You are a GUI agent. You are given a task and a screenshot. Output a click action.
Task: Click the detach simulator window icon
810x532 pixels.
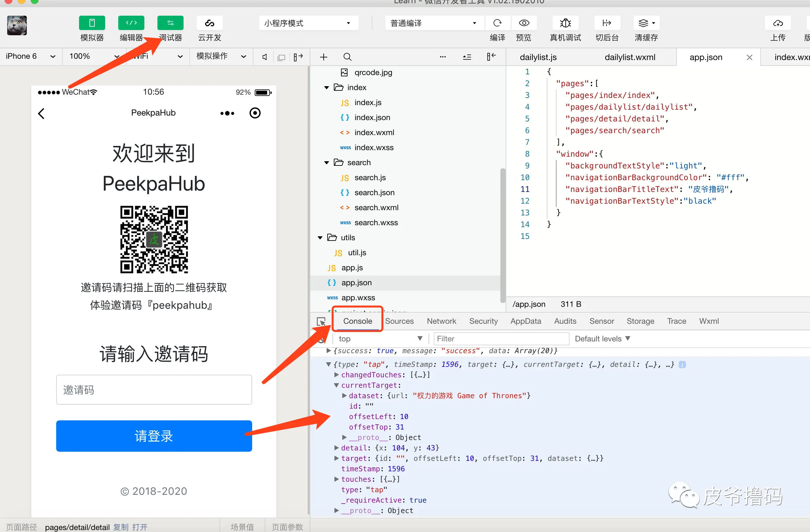282,57
